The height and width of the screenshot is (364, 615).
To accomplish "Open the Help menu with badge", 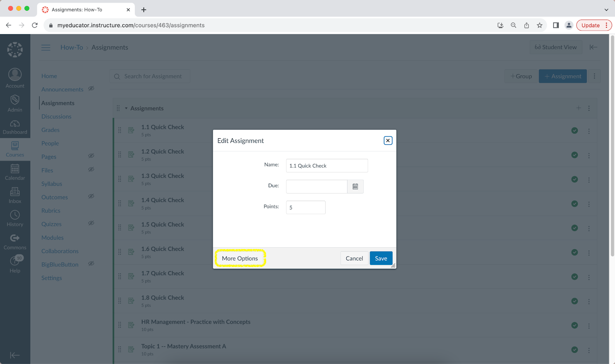I will (x=15, y=264).
